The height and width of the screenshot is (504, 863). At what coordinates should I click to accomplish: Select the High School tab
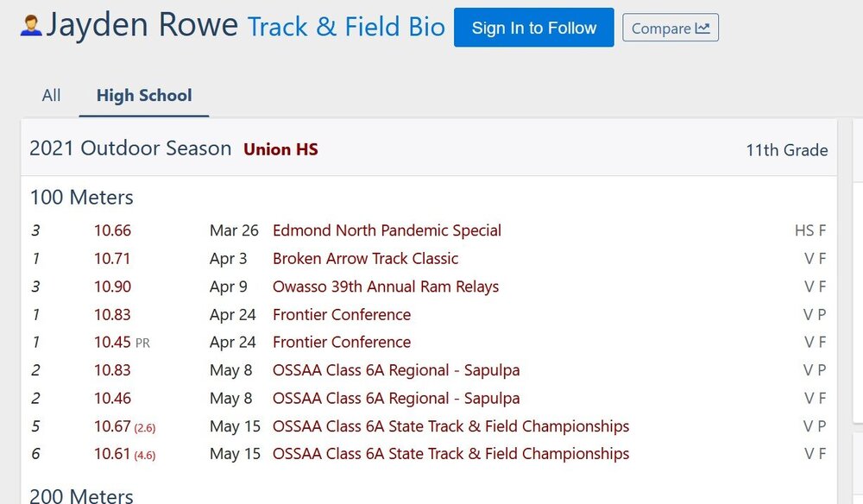point(144,95)
